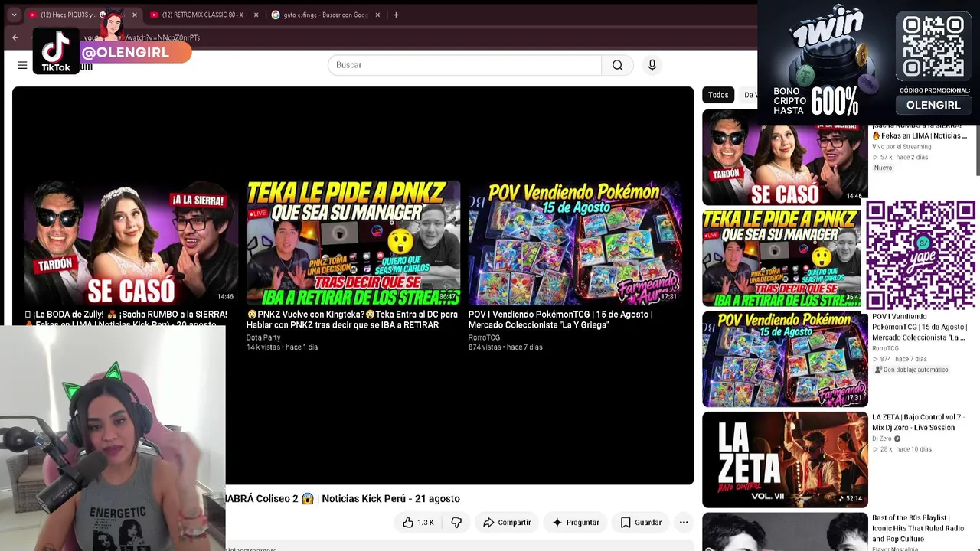Open sidebar POV Vendiendo PokémonTCG title
The height and width of the screenshot is (551, 980).
(920, 327)
